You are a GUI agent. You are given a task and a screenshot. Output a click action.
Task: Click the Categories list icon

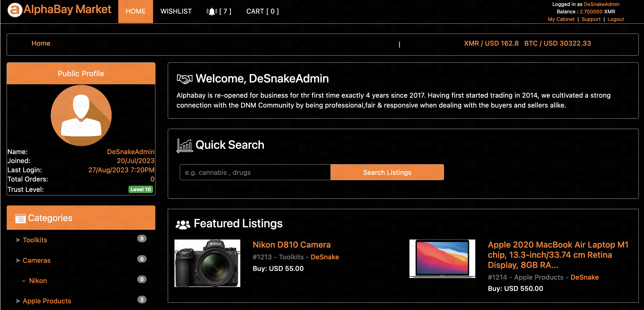(x=20, y=218)
